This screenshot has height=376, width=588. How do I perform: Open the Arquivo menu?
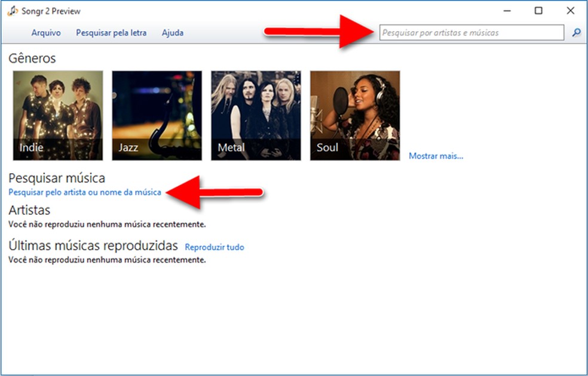coord(46,33)
